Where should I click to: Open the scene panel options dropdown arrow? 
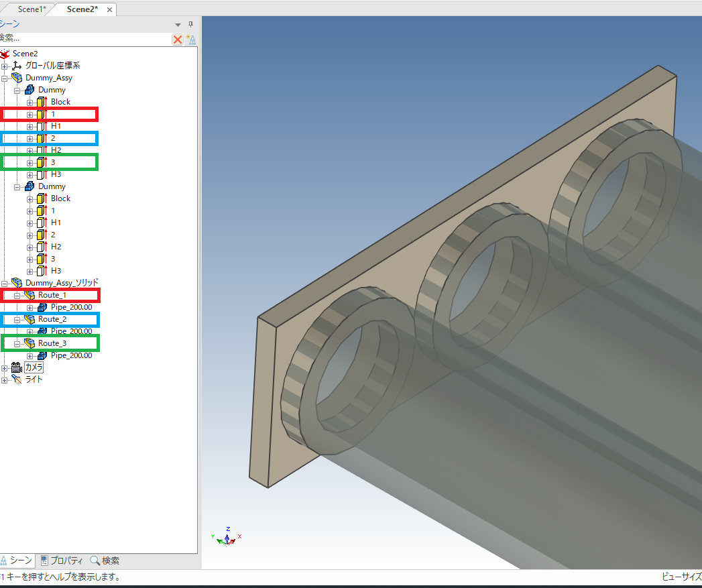[x=178, y=25]
